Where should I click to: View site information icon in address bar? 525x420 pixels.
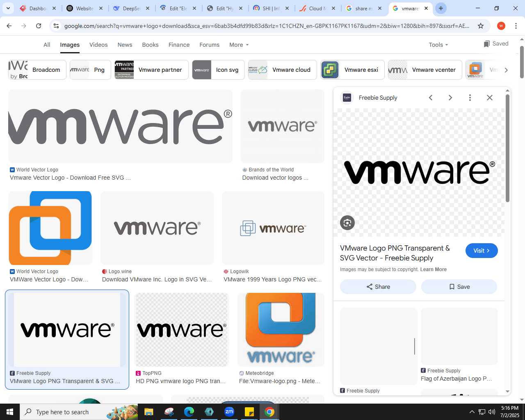pyautogui.click(x=57, y=26)
